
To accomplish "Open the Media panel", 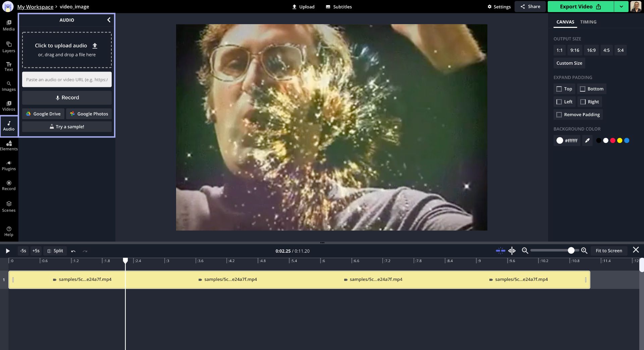I will 9,25.
